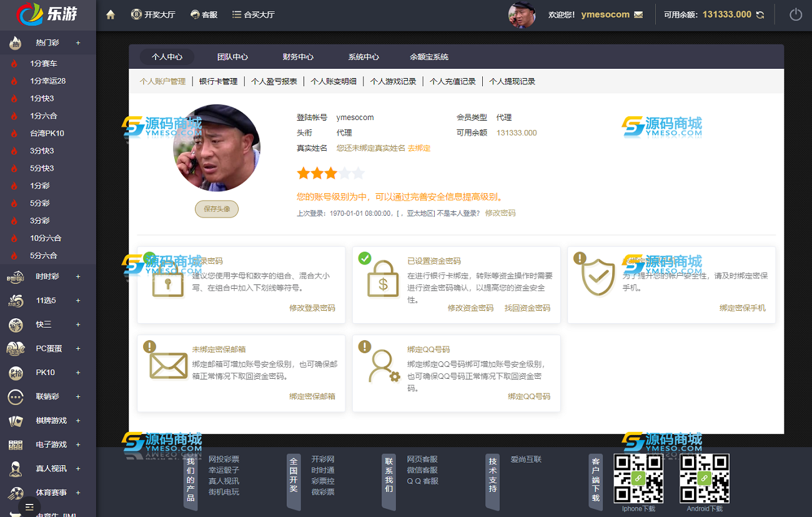Click the mail envelope icon beside username

pyautogui.click(x=638, y=14)
